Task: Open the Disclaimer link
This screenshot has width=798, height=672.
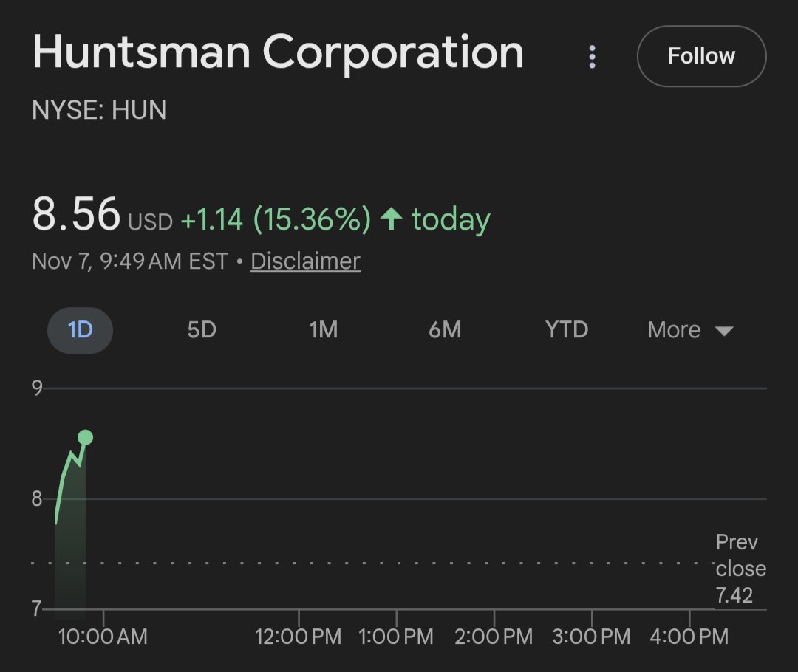Action: (x=305, y=261)
